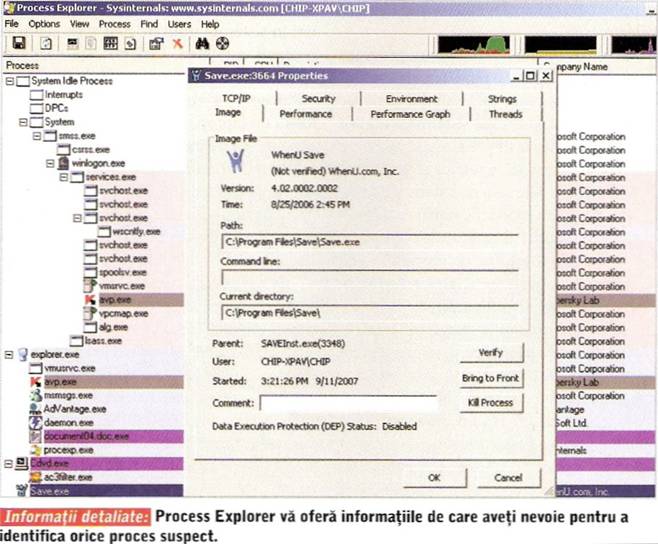Click the crosshair Find Window's Process icon
The image size is (658, 544).
(222, 44)
